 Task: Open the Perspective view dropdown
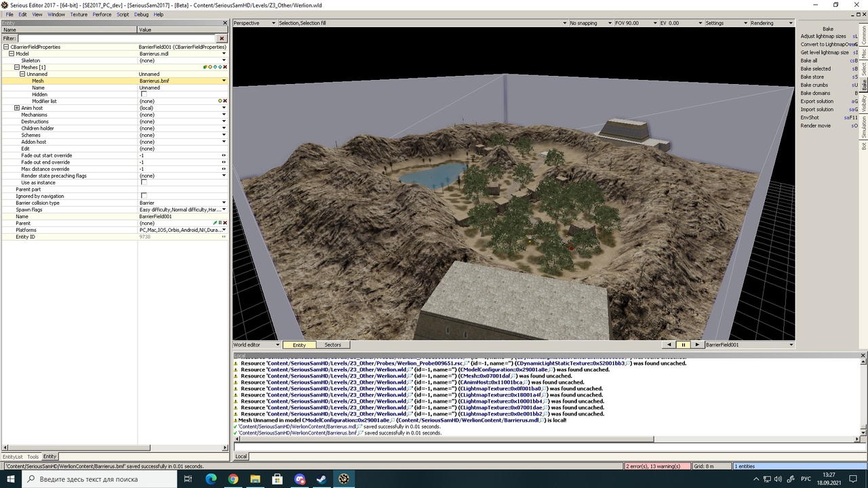(x=255, y=23)
